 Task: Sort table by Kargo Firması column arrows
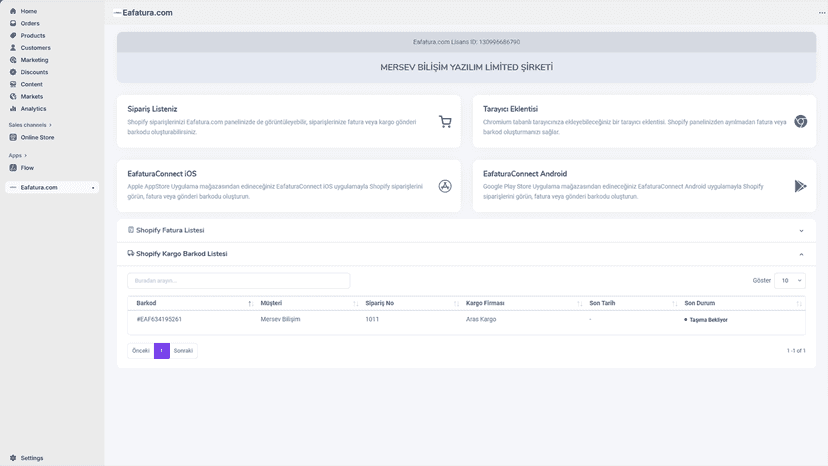(x=579, y=303)
